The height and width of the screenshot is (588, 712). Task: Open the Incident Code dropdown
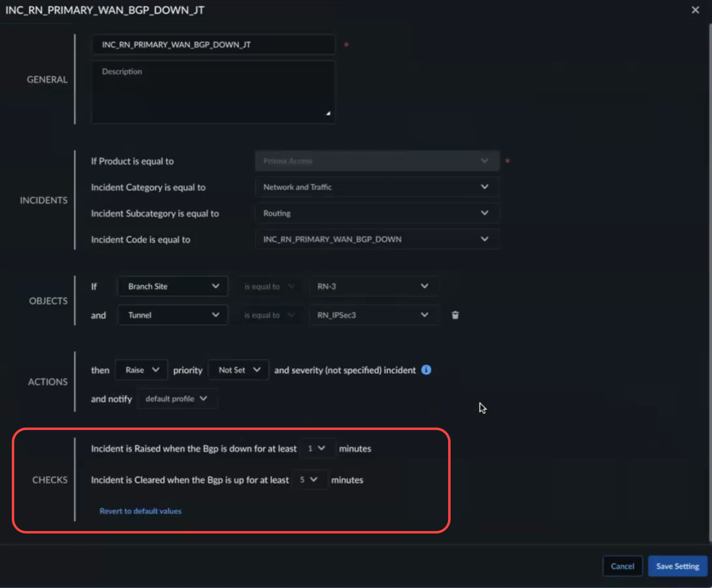[377, 239]
